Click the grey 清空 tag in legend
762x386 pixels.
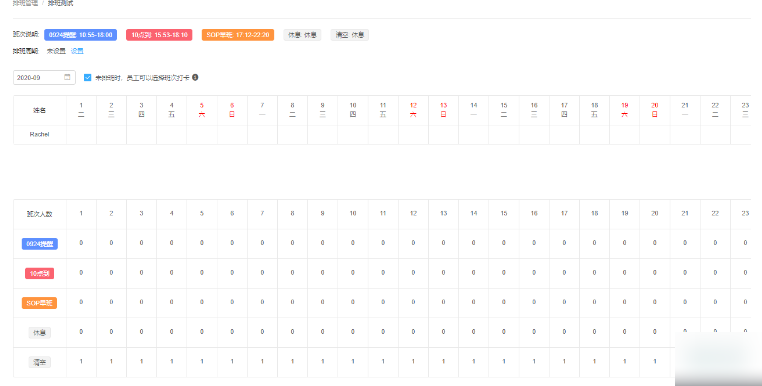pos(350,35)
